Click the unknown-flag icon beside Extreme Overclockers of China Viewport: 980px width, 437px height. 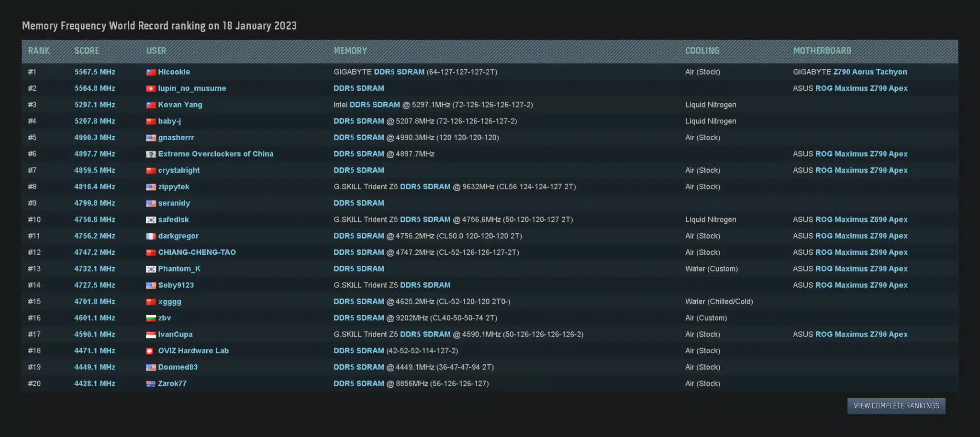click(x=151, y=154)
